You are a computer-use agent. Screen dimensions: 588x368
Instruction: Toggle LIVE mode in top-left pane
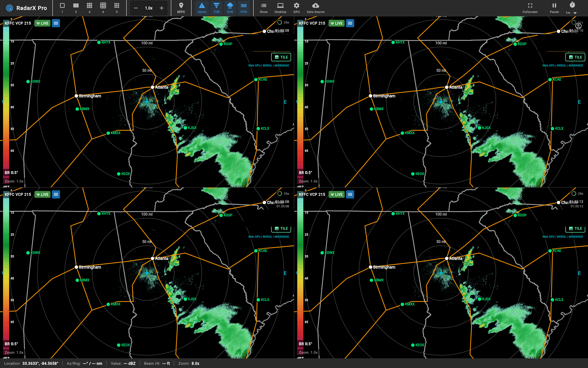pos(43,23)
